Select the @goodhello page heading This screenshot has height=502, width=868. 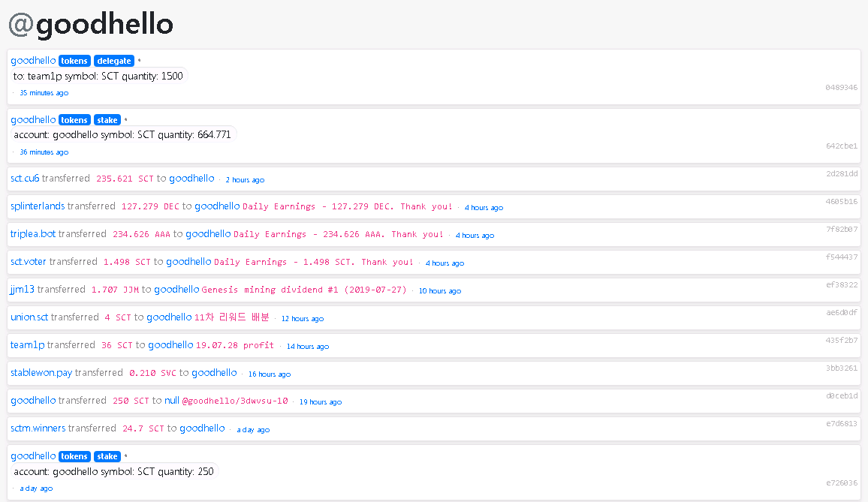point(91,24)
